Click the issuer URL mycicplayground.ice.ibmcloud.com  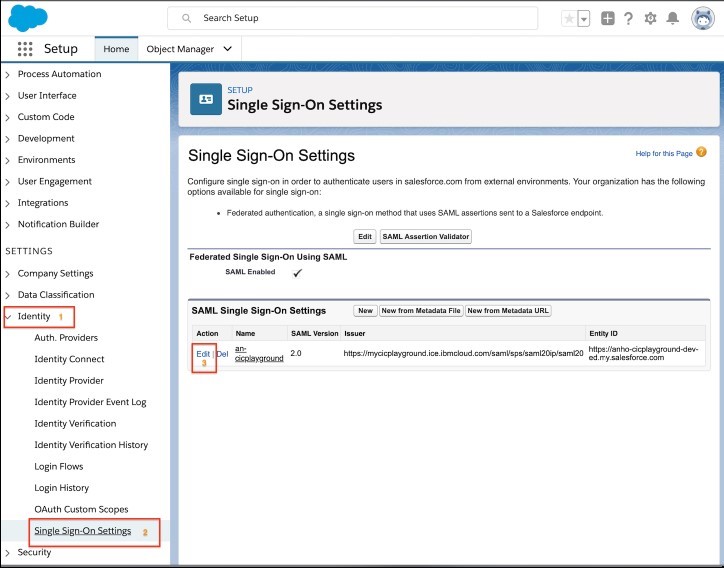point(463,353)
